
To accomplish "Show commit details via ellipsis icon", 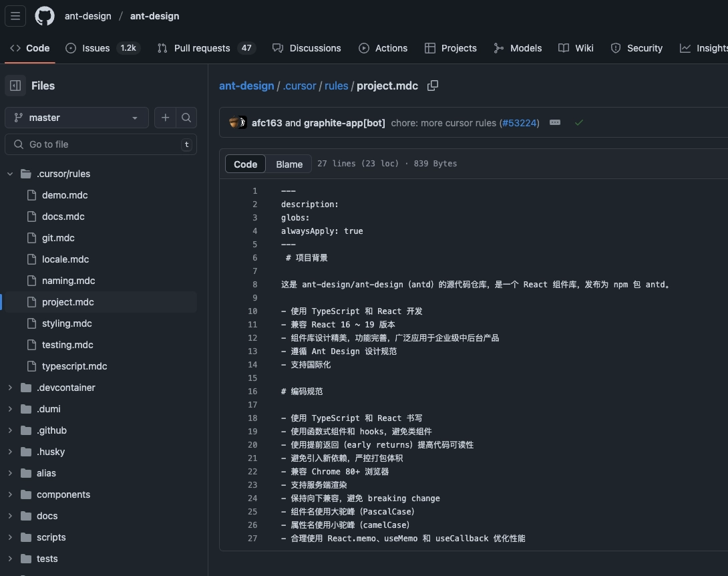I will click(554, 123).
